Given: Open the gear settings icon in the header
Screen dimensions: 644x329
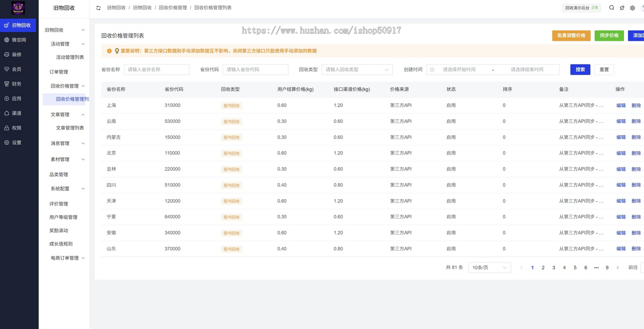Looking at the screenshot, I should [632, 8].
